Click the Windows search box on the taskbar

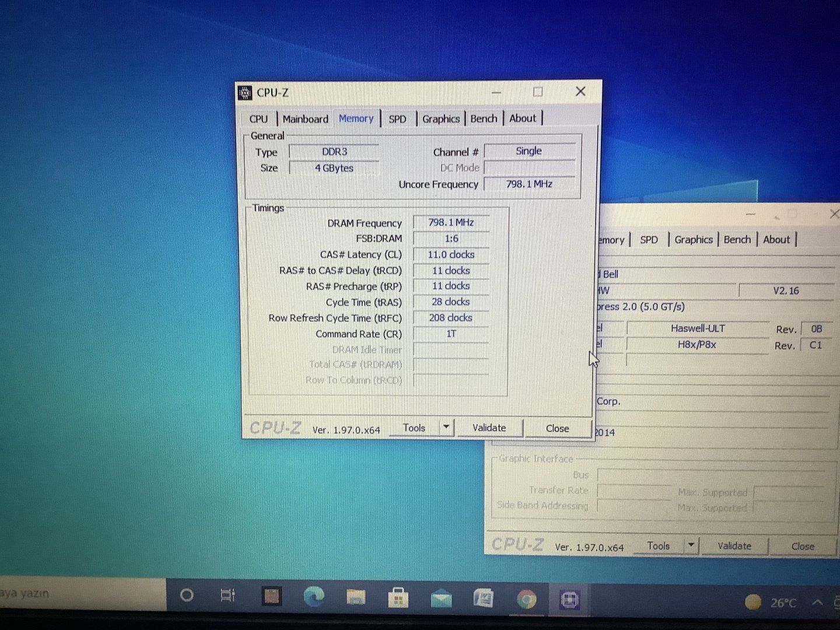pyautogui.click(x=83, y=594)
